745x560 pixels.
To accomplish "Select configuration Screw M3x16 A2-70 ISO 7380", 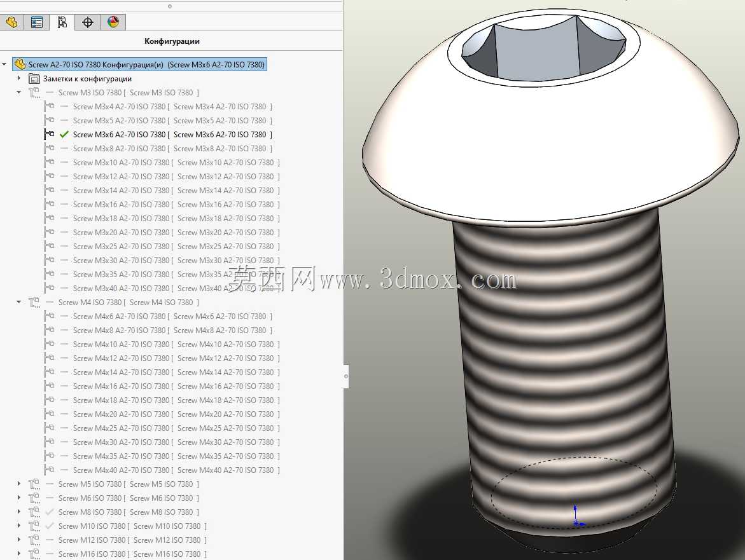I will point(176,205).
